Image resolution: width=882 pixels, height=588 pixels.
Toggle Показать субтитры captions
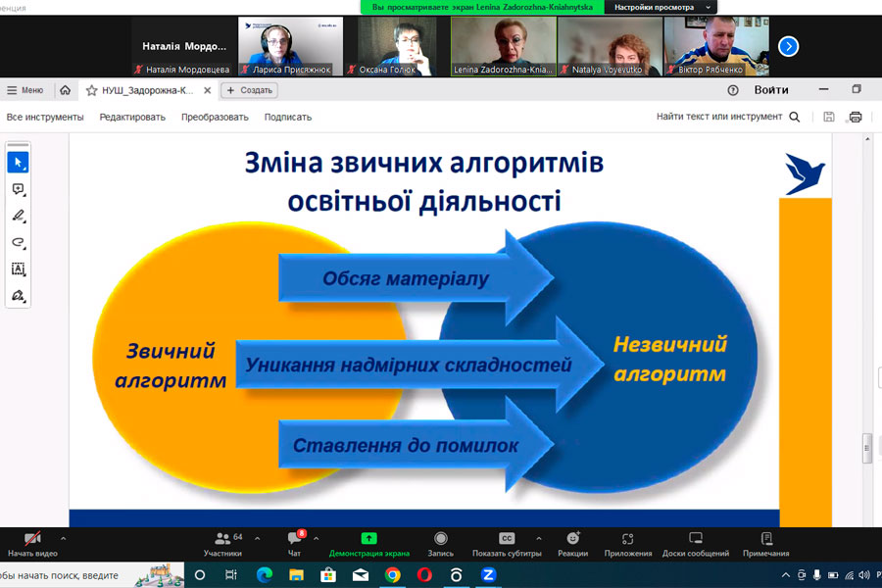point(507,544)
